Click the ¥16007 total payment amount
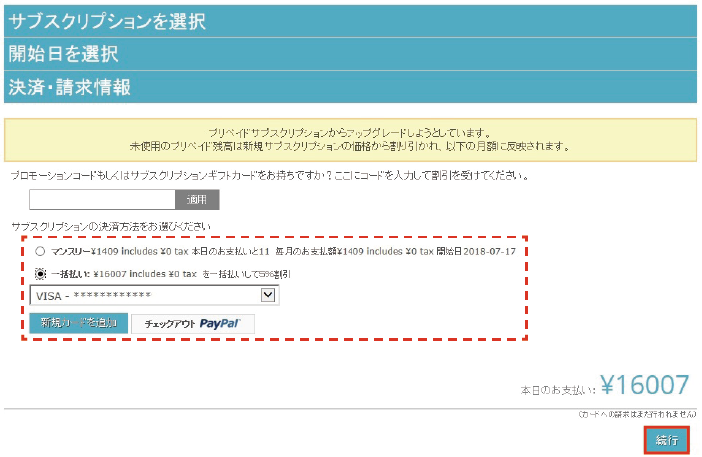Screen dimensions: 702x457 point(646,386)
